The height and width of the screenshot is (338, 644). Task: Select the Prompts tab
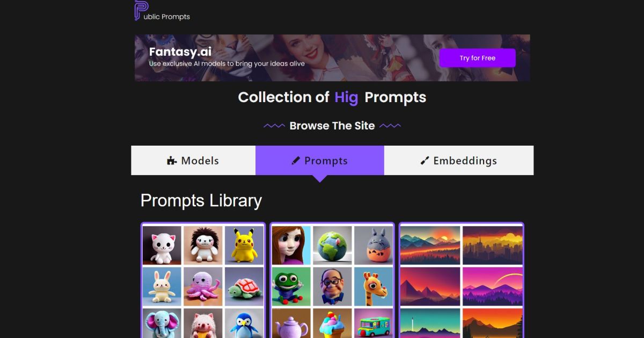(320, 160)
